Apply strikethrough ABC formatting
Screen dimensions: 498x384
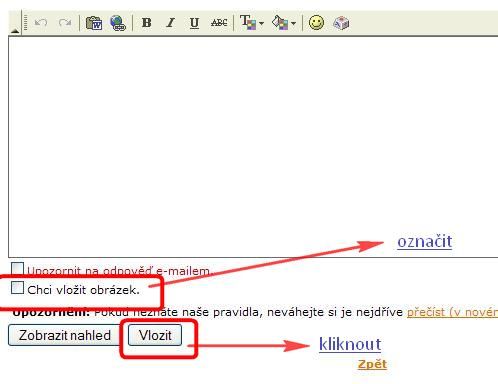point(219,23)
